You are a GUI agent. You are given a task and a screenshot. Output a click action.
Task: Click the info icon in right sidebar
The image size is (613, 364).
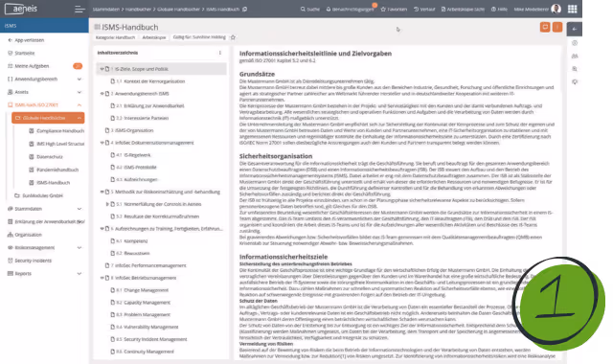pos(575,43)
